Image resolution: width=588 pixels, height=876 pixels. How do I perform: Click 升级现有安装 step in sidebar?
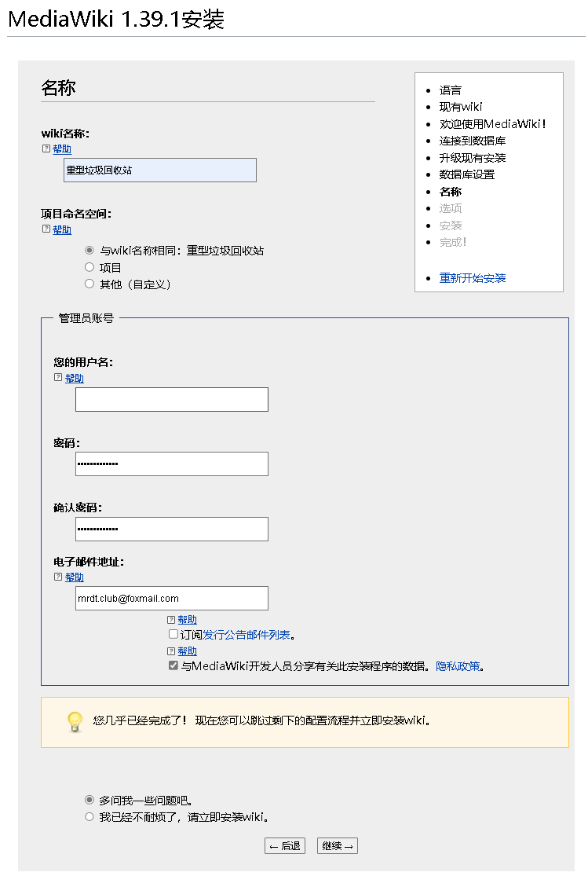(x=473, y=158)
